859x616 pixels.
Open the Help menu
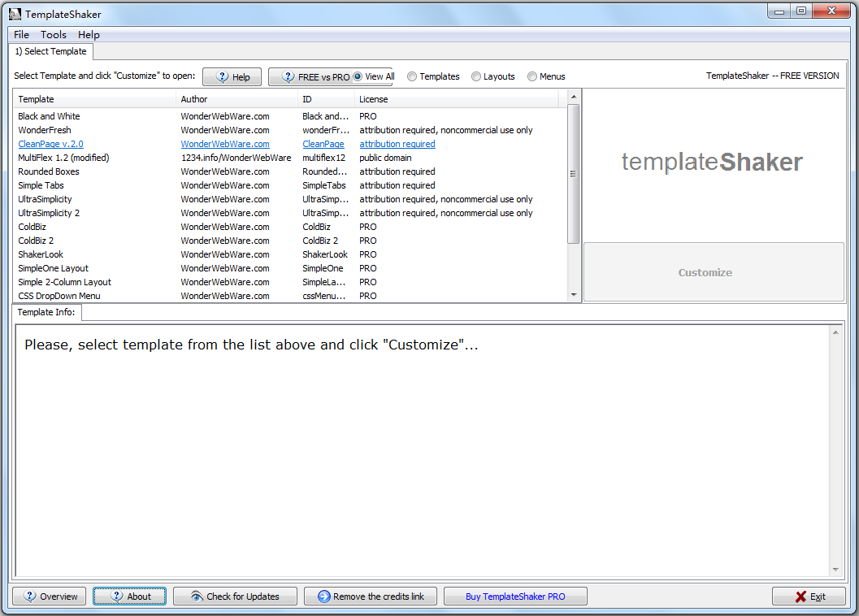[x=89, y=34]
